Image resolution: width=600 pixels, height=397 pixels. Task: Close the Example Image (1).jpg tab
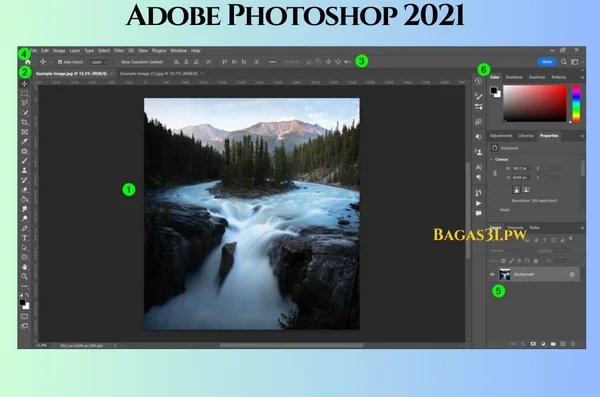click(202, 74)
